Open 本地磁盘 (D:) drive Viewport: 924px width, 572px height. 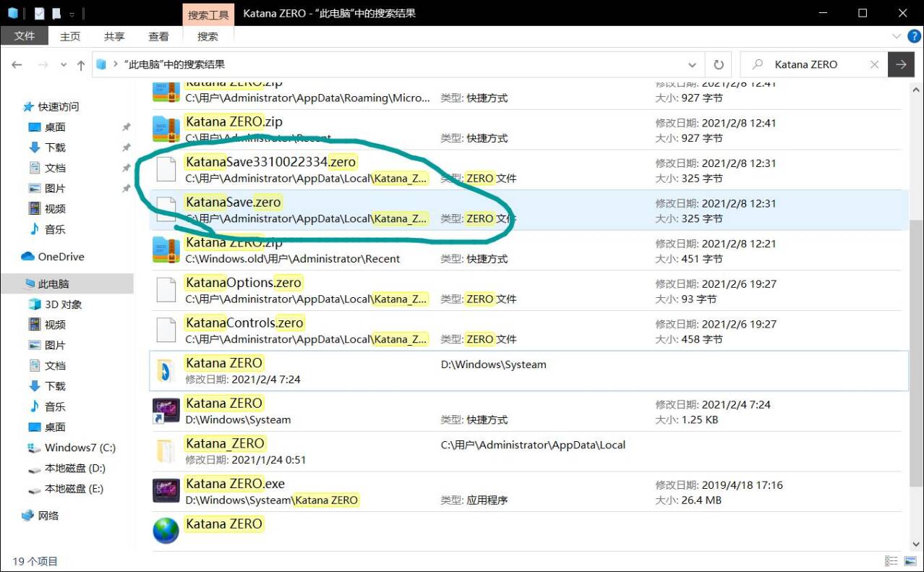click(75, 468)
